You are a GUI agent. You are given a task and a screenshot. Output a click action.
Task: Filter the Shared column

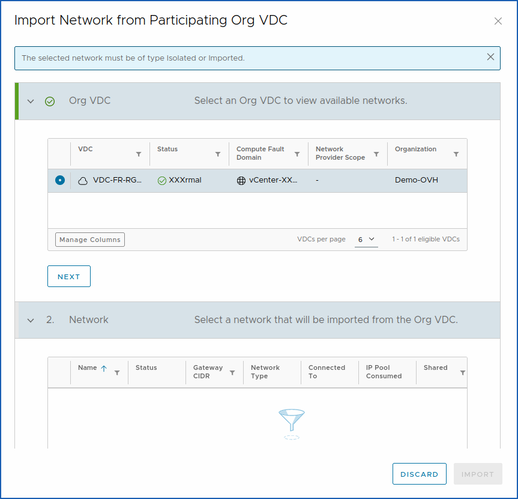[463, 373]
